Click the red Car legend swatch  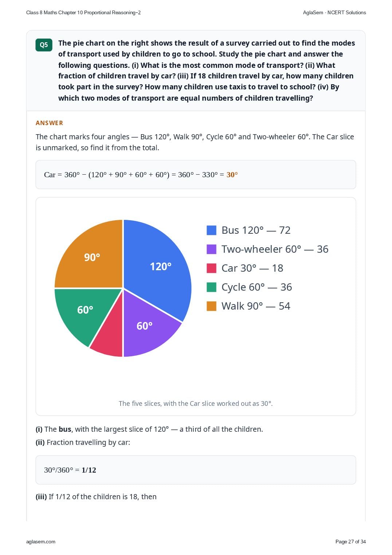[211, 268]
